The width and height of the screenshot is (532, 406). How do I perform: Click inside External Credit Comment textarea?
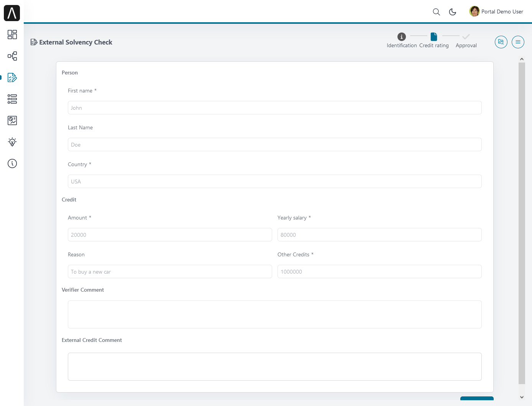click(x=274, y=367)
